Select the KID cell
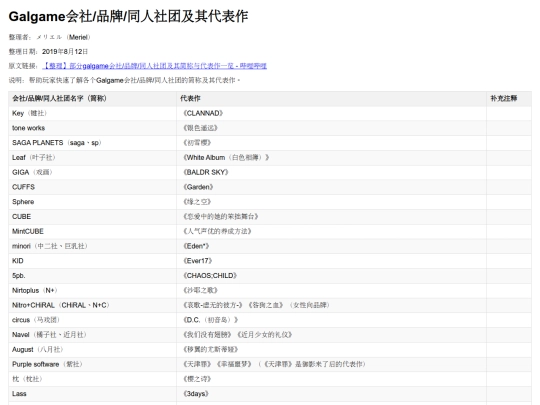This screenshot has height=405, width=540. point(92,261)
